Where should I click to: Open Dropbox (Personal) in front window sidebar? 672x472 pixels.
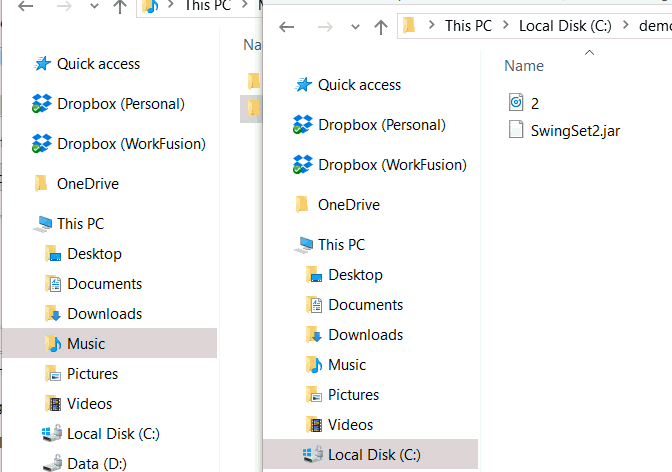coord(381,125)
